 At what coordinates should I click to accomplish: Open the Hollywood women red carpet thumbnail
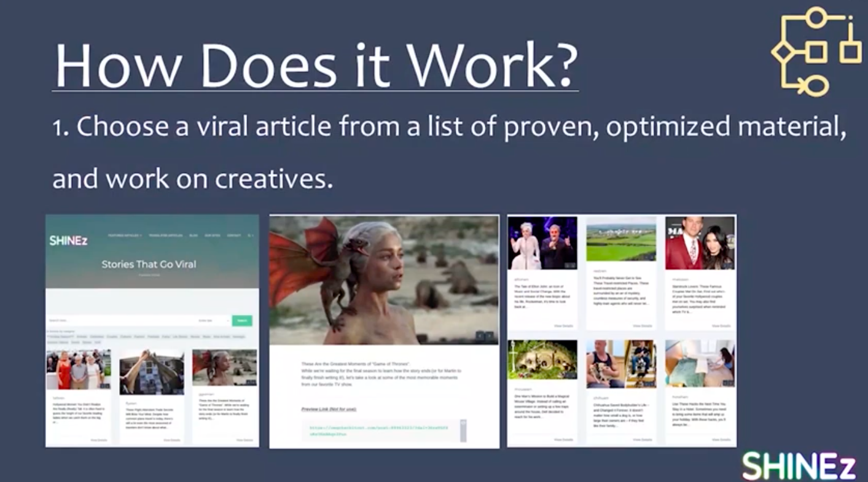(x=79, y=370)
